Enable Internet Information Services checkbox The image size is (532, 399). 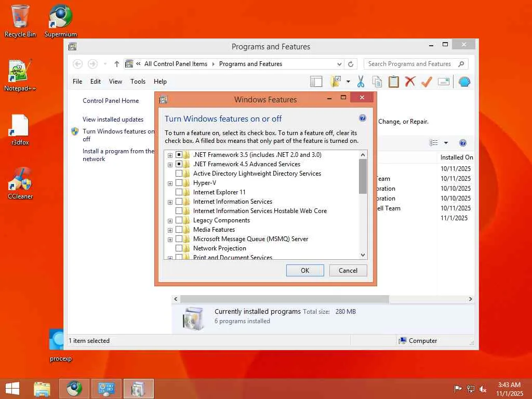[x=179, y=202]
